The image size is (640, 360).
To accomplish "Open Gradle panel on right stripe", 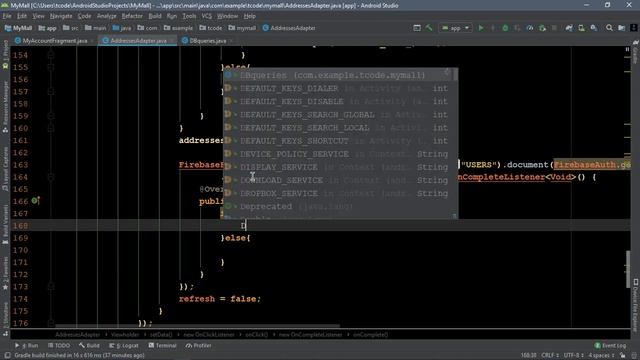I will [x=636, y=51].
